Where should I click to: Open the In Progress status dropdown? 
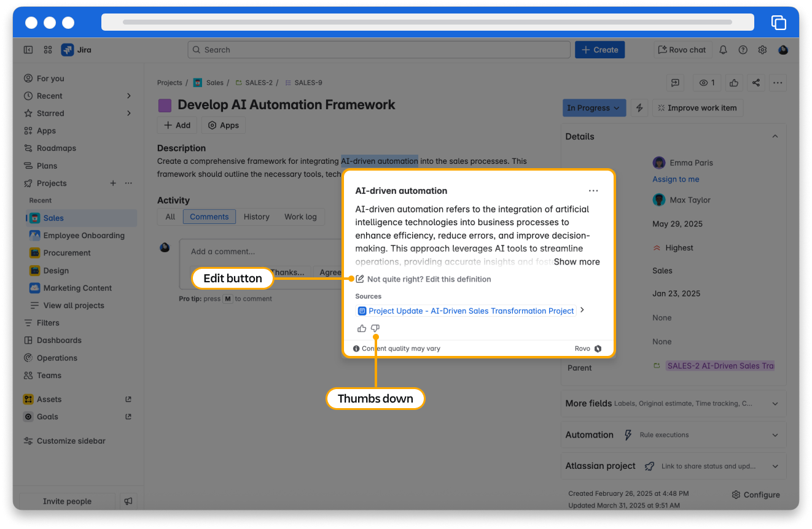594,108
